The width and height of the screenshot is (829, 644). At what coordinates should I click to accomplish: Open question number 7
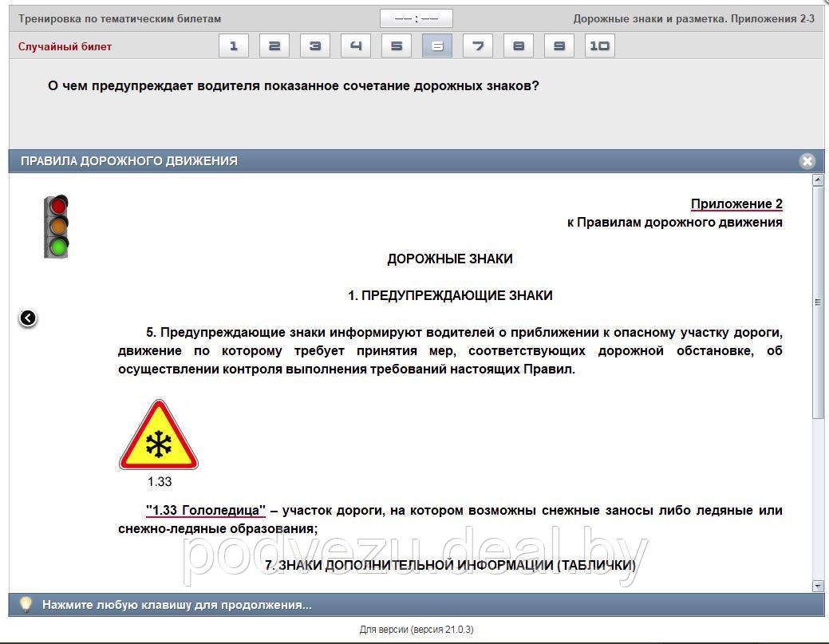tap(478, 46)
